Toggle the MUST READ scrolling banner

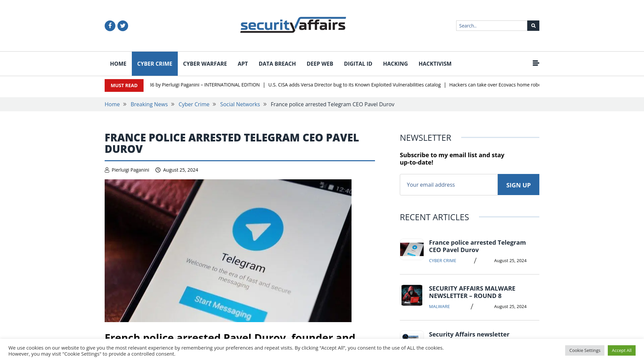(124, 85)
